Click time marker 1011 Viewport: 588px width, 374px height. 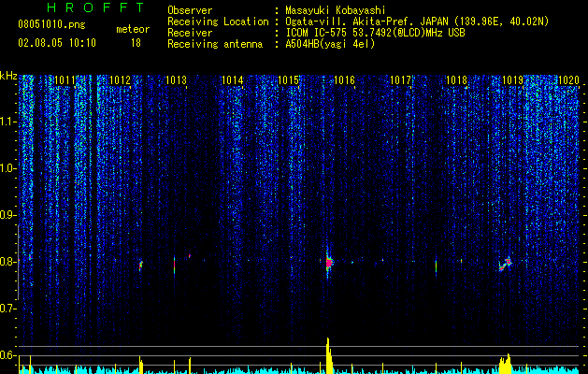[x=65, y=79]
